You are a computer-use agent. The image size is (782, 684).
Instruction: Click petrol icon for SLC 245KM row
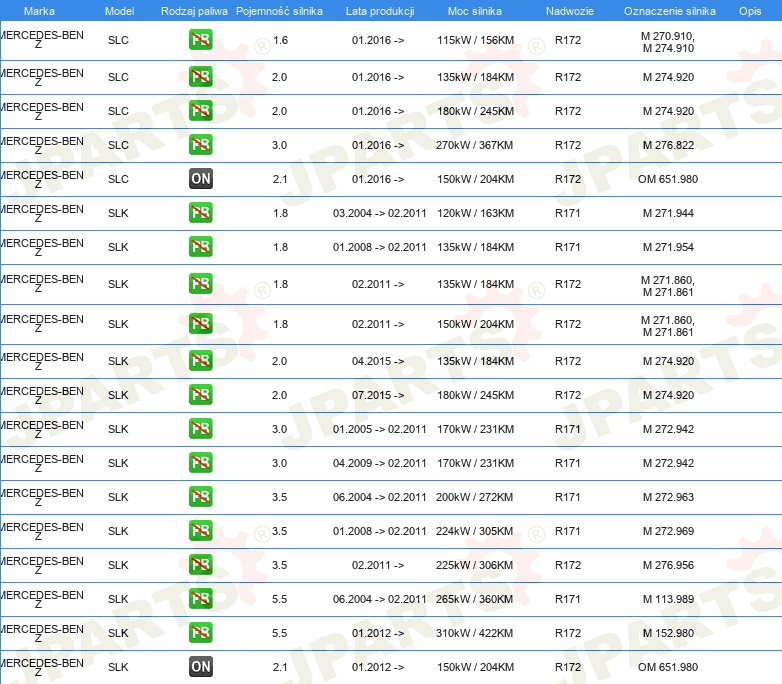click(x=200, y=111)
